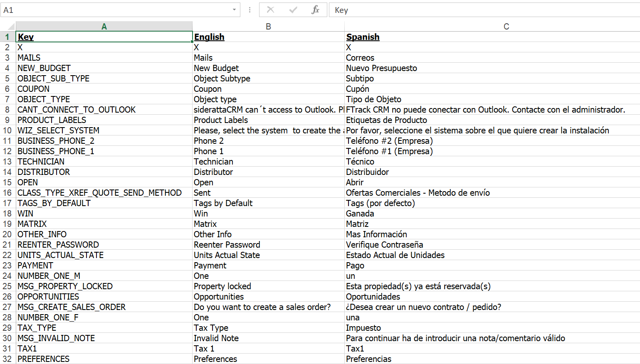Viewport: 640px width, 364px height.
Task: Select the MSG_CREATE_SALES_ORDER cell
Action: [104, 307]
